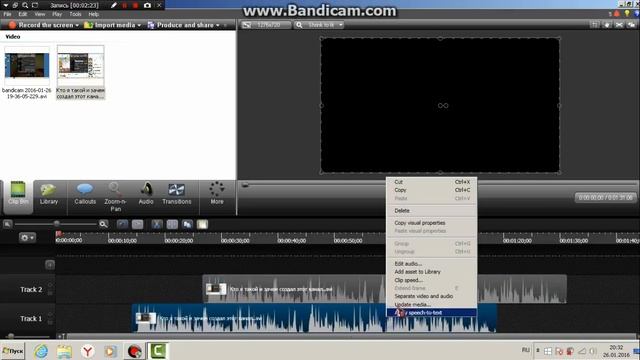The image size is (640, 360).
Task: Choose Add asset to Library
Action: click(x=431, y=272)
